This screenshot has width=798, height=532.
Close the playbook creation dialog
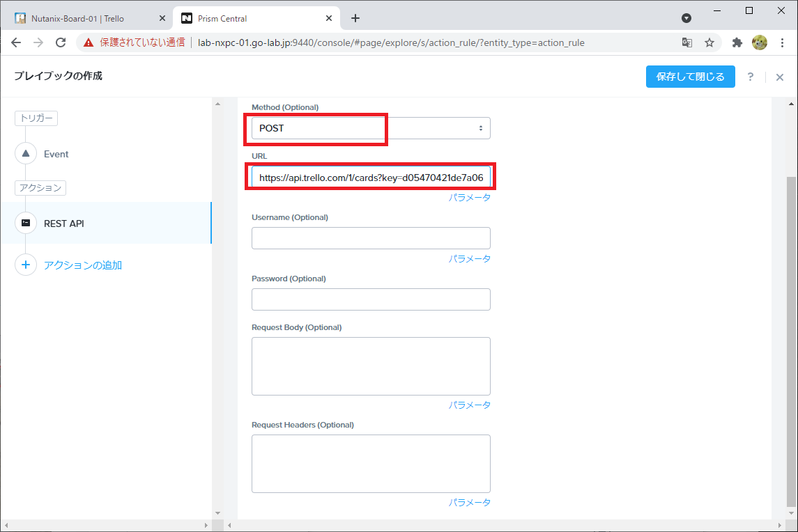tap(780, 77)
